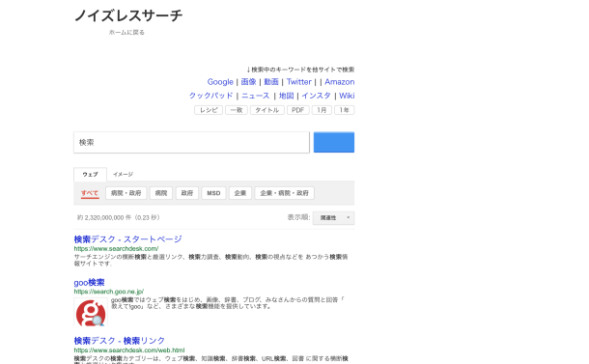The width and height of the screenshot is (589, 364).
Task: Search the keyword on Amazon
Action: click(340, 82)
